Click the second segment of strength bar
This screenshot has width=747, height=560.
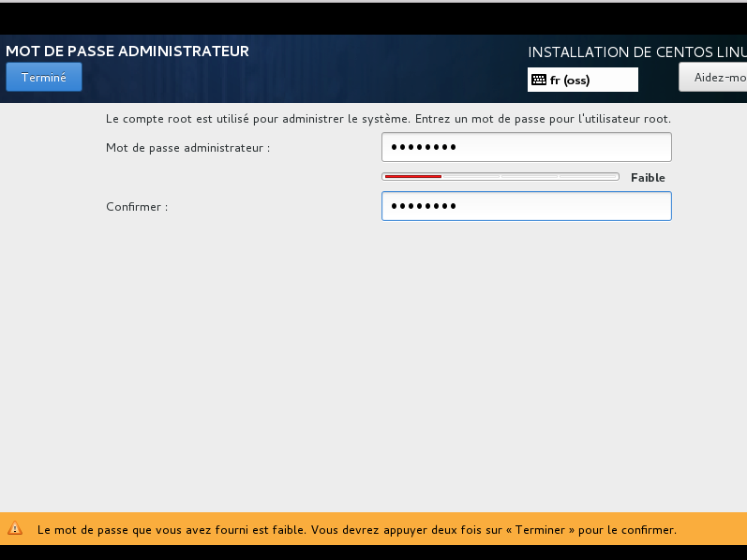[x=471, y=176]
